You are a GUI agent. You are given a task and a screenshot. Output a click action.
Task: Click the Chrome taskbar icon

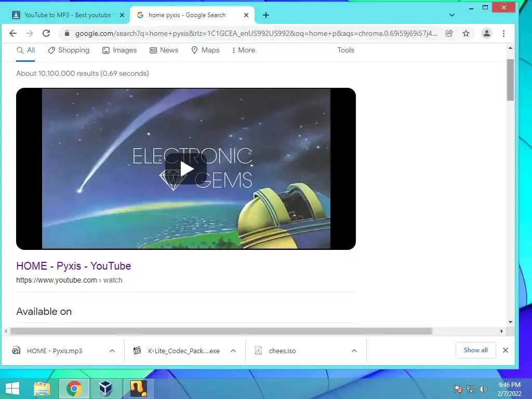74,389
